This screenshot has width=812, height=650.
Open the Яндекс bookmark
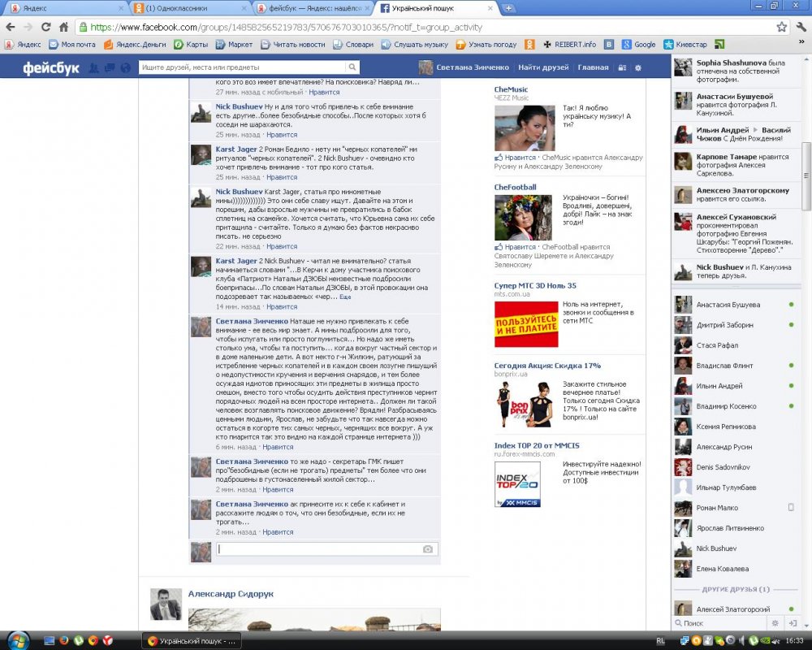click(24, 45)
